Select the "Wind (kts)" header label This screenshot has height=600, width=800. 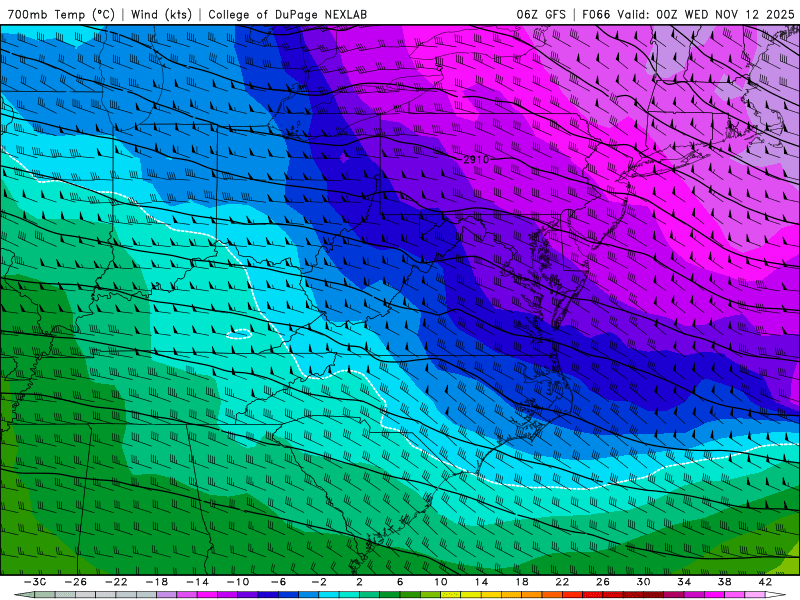161,14
